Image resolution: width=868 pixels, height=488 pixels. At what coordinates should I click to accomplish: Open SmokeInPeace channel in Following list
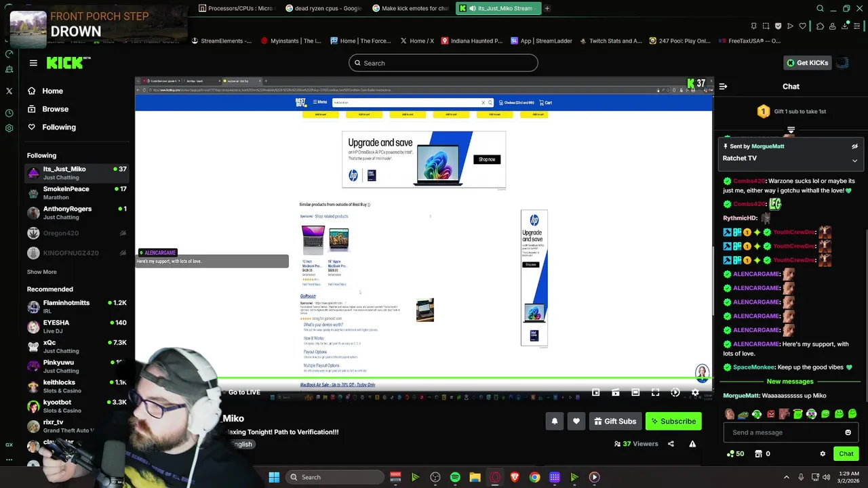click(77, 192)
